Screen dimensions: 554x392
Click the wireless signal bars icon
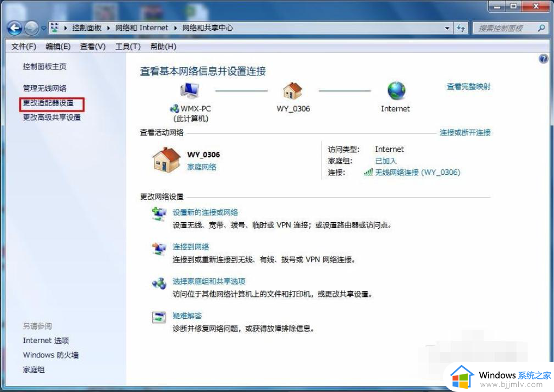coord(368,172)
